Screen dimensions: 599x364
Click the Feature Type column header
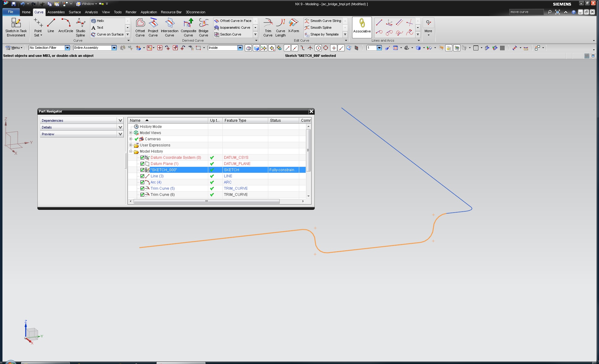[245, 121]
